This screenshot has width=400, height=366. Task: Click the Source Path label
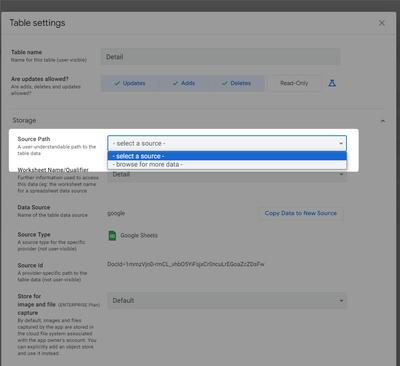click(34, 139)
